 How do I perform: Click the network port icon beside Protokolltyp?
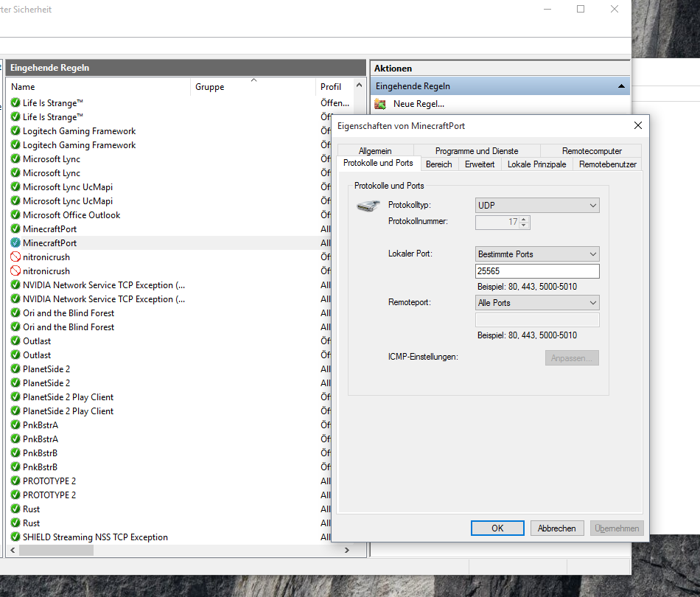click(x=368, y=206)
